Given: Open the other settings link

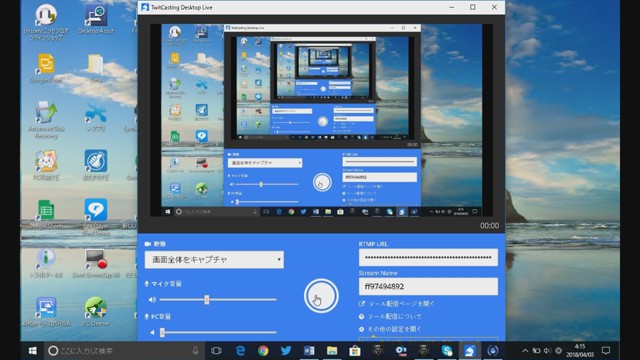Looking at the screenshot, I should coord(390,329).
